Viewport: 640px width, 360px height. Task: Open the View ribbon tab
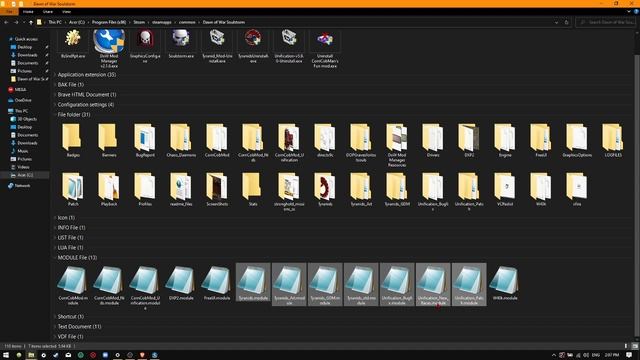click(x=67, y=12)
